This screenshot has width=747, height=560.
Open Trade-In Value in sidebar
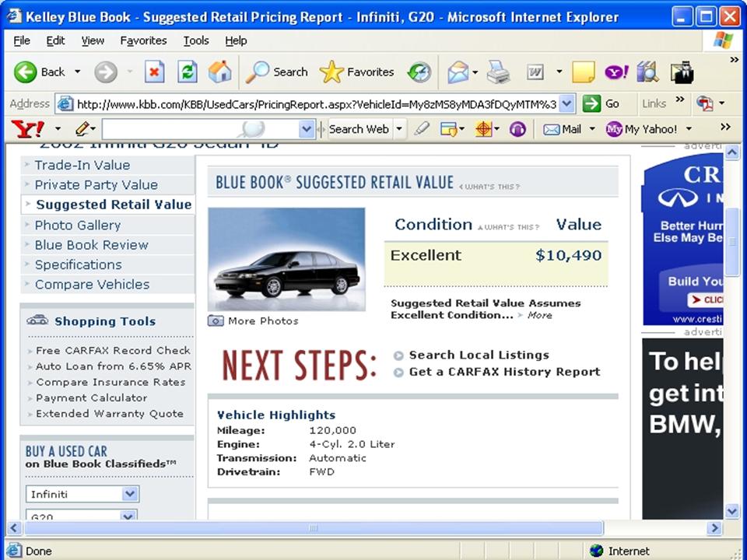82,165
